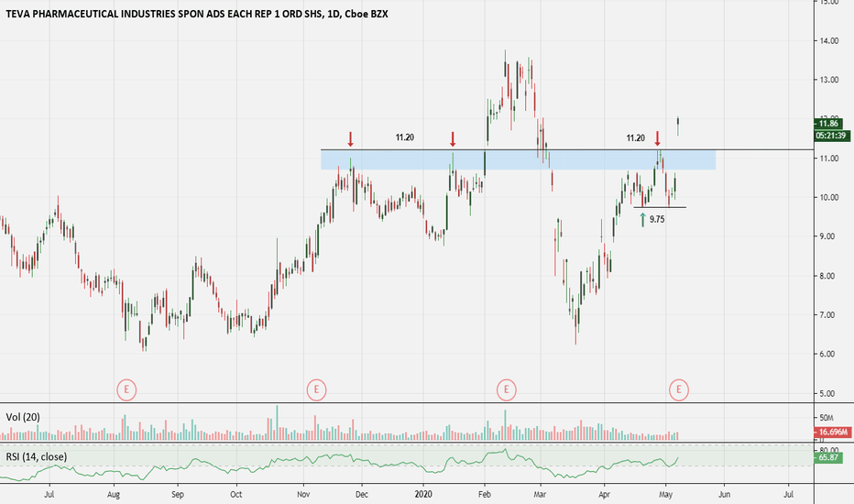Click the countdown timer label 05:21:39

pyautogui.click(x=830, y=136)
